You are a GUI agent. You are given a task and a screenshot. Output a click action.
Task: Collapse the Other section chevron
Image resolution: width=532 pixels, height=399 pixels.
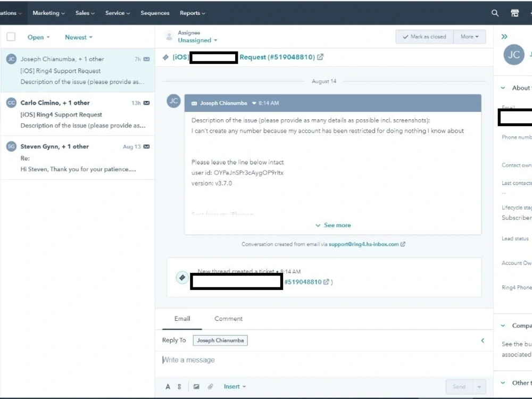pyautogui.click(x=503, y=383)
